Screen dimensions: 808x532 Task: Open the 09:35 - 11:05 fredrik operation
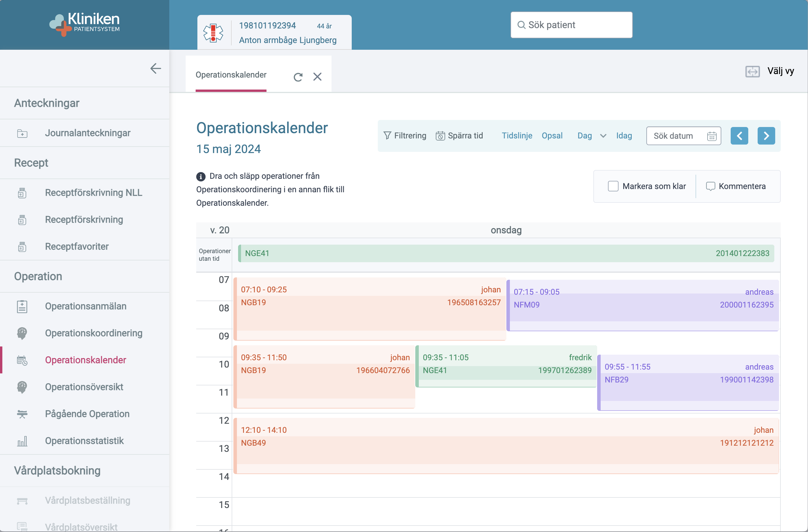coord(506,366)
